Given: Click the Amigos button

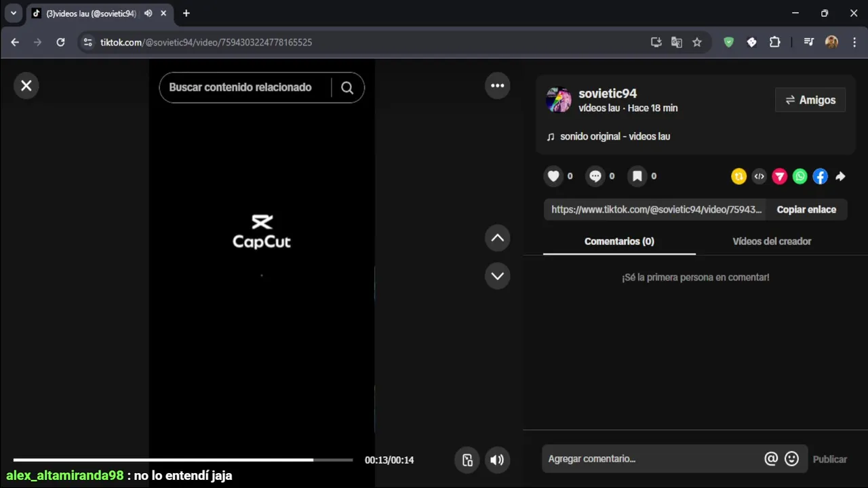Looking at the screenshot, I should (x=810, y=100).
